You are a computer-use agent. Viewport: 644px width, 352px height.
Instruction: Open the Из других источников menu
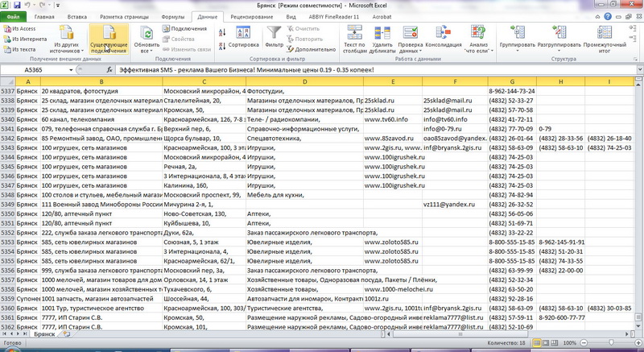pyautogui.click(x=67, y=39)
